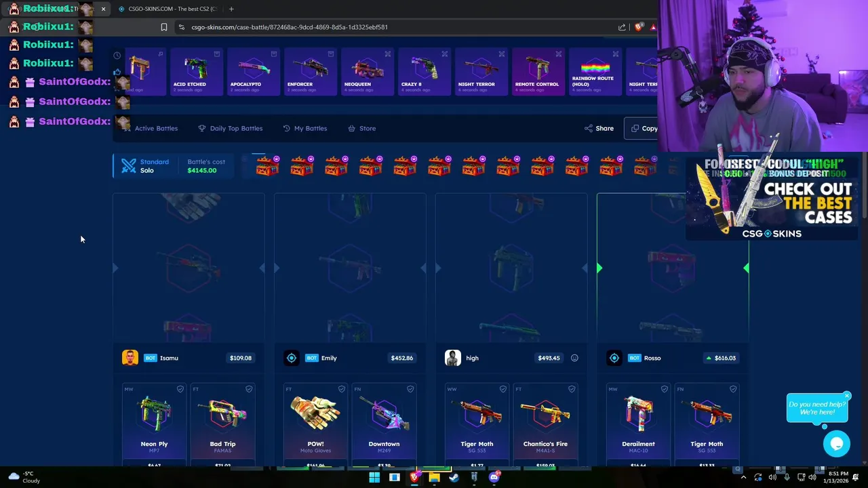The width and height of the screenshot is (868, 488).
Task: Click the Battle's cost $4145.00 text
Action: click(206, 166)
